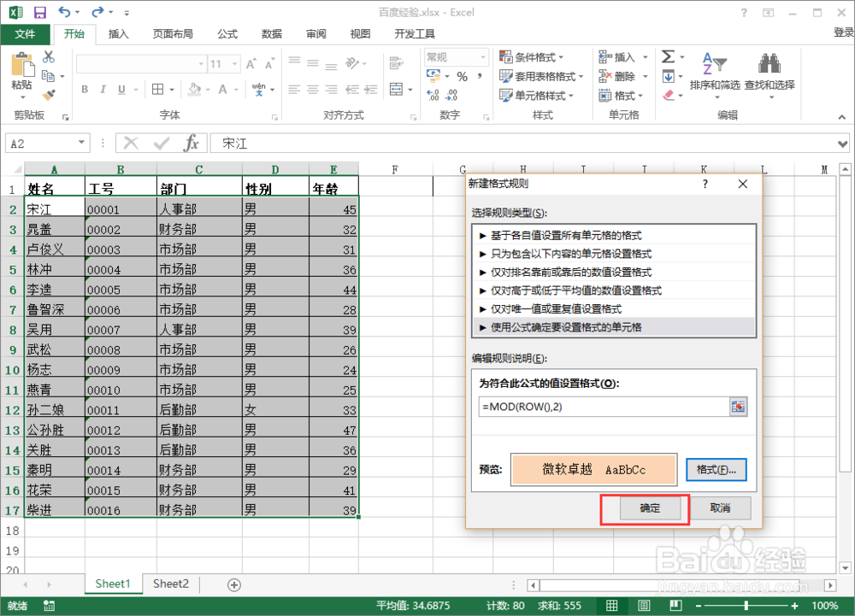Image resolution: width=855 pixels, height=616 pixels.
Task: Click the formula input containing =MOD(ROW(),2)
Action: point(598,408)
